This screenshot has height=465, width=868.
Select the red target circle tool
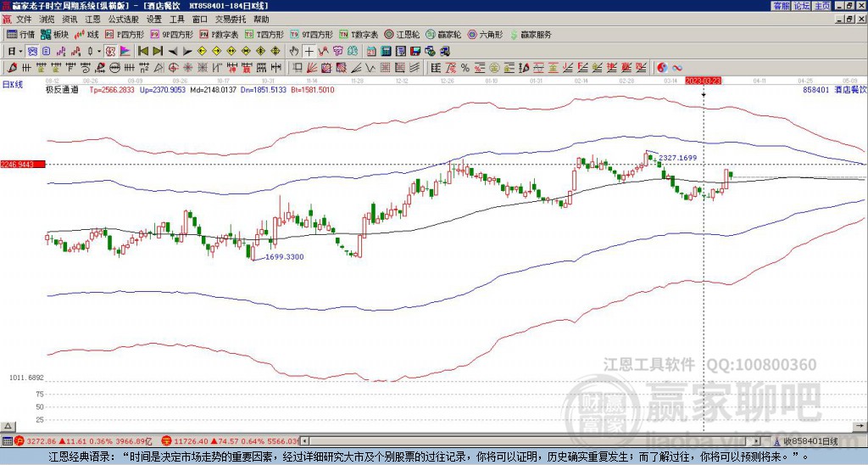[x=173, y=68]
